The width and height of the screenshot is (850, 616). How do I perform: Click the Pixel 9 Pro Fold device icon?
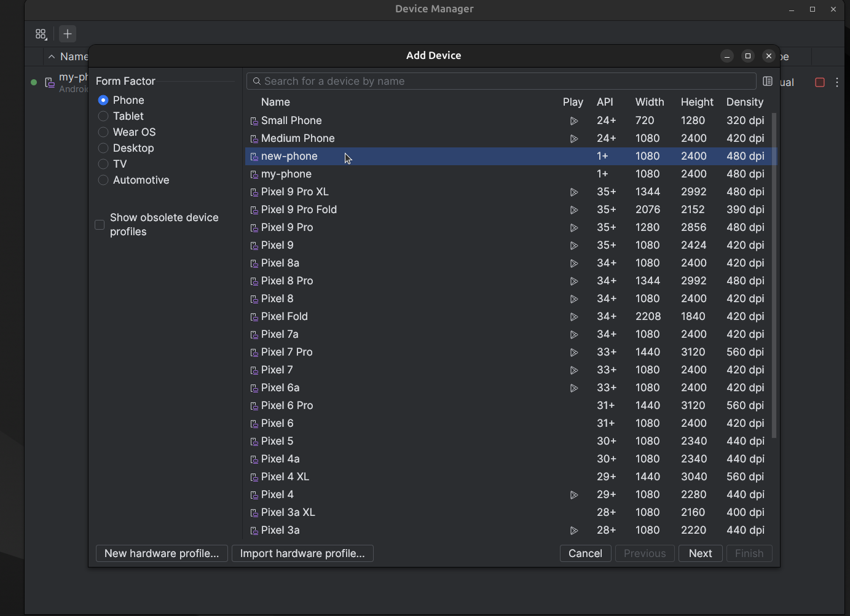tap(254, 210)
